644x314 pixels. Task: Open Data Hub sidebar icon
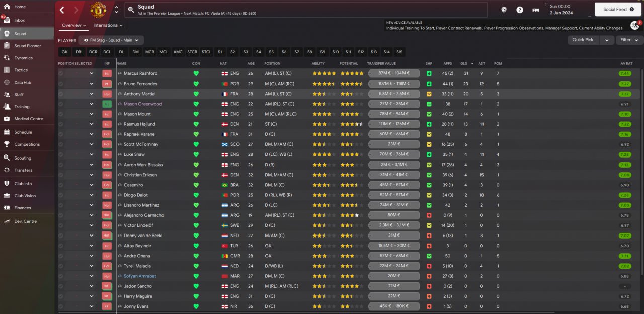tap(7, 82)
